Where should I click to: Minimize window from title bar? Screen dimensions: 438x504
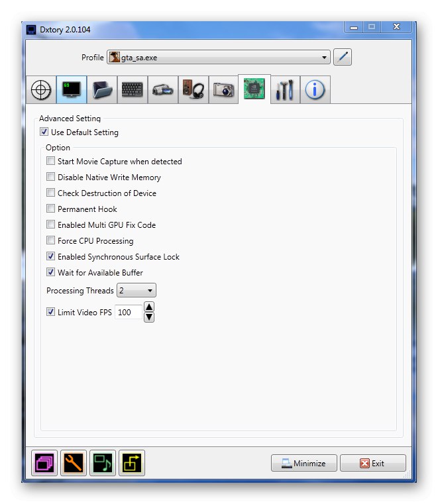(354, 27)
